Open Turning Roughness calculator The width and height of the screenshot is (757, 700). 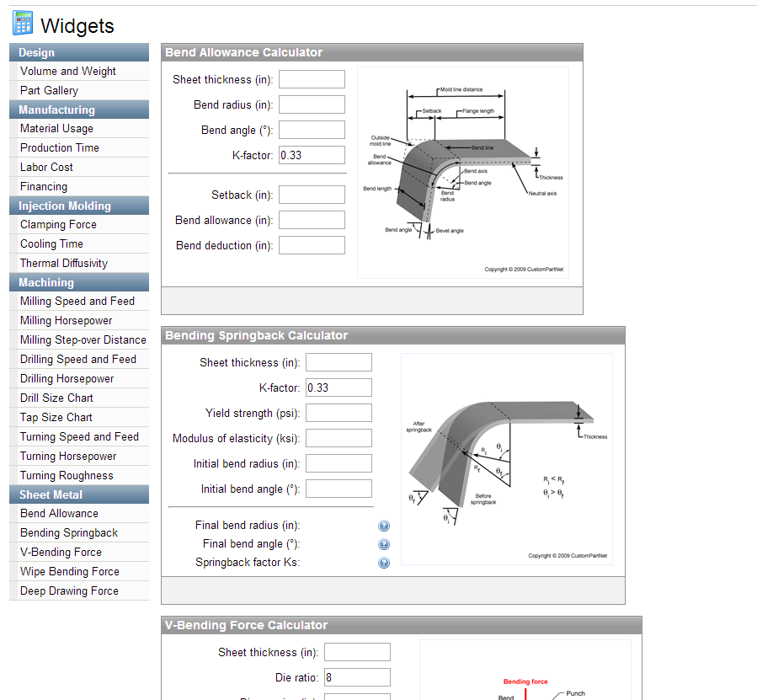67,475
